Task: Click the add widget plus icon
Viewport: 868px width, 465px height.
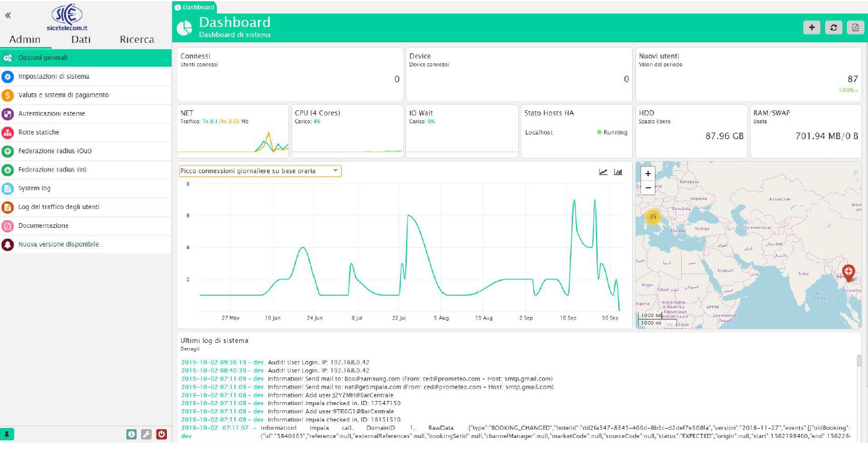Action: (812, 28)
